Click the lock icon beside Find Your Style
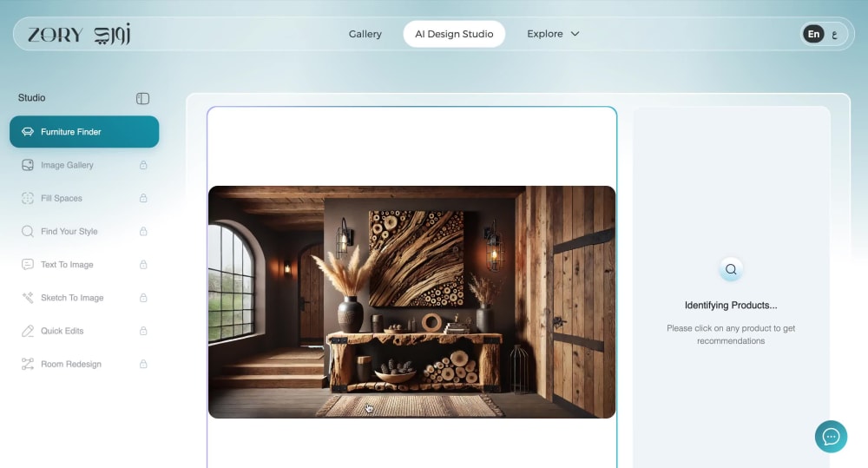 [143, 232]
